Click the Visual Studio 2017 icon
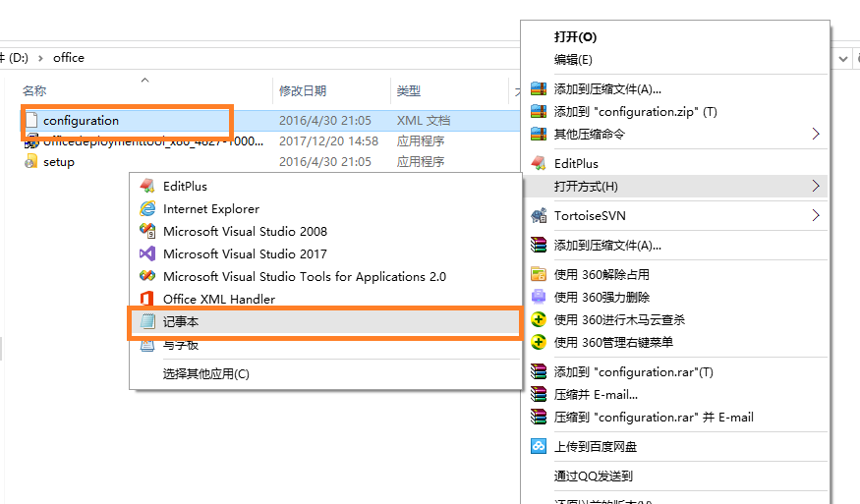This screenshot has width=860, height=504. 147,253
